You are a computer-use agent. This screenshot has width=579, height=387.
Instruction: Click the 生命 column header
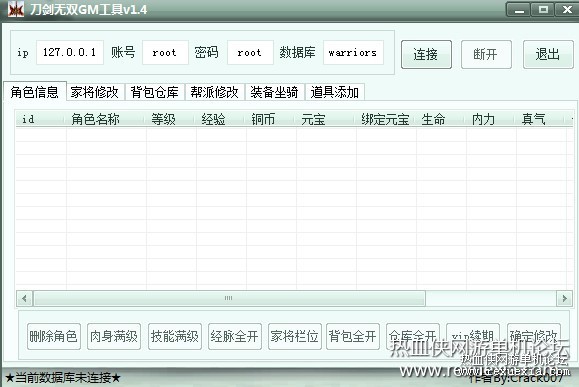(x=441, y=119)
